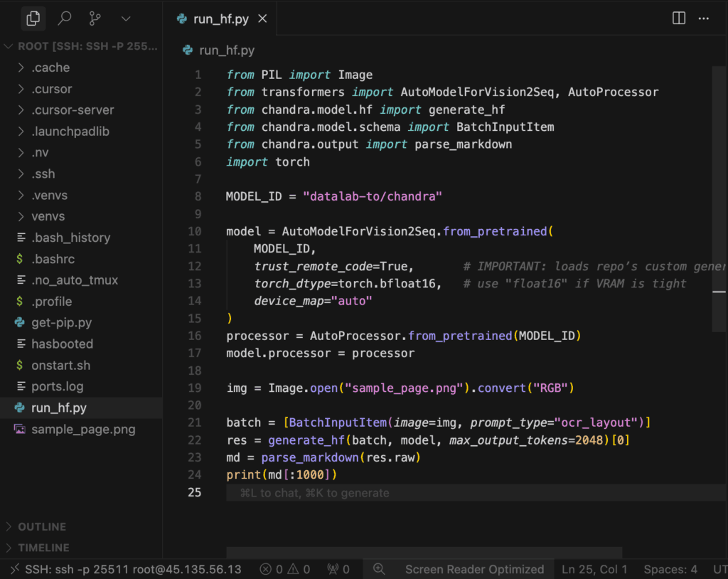Image resolution: width=728 pixels, height=579 pixels.
Task: Open the Source Control branch icon
Action: pos(95,18)
